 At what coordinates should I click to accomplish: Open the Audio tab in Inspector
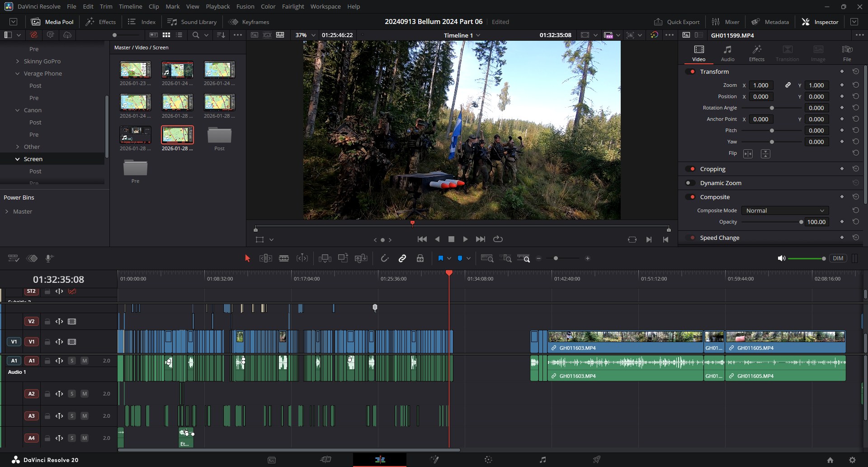pyautogui.click(x=727, y=53)
